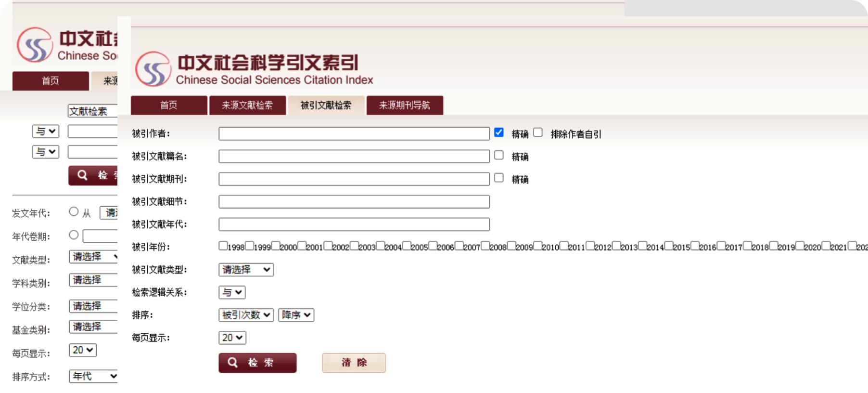Viewport: 868px width, 393px height.
Task: Select the 年代卷期 radio button
Action: pos(74,235)
